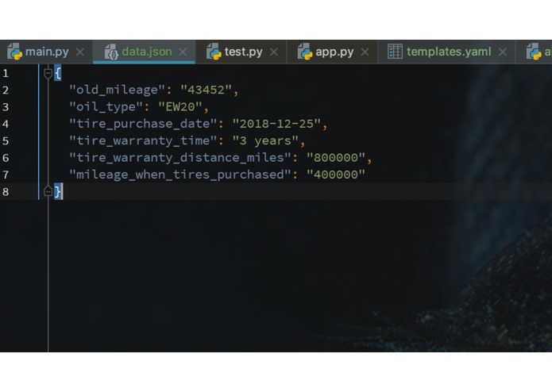Click line number 2 in the gutter

pyautogui.click(x=6, y=90)
